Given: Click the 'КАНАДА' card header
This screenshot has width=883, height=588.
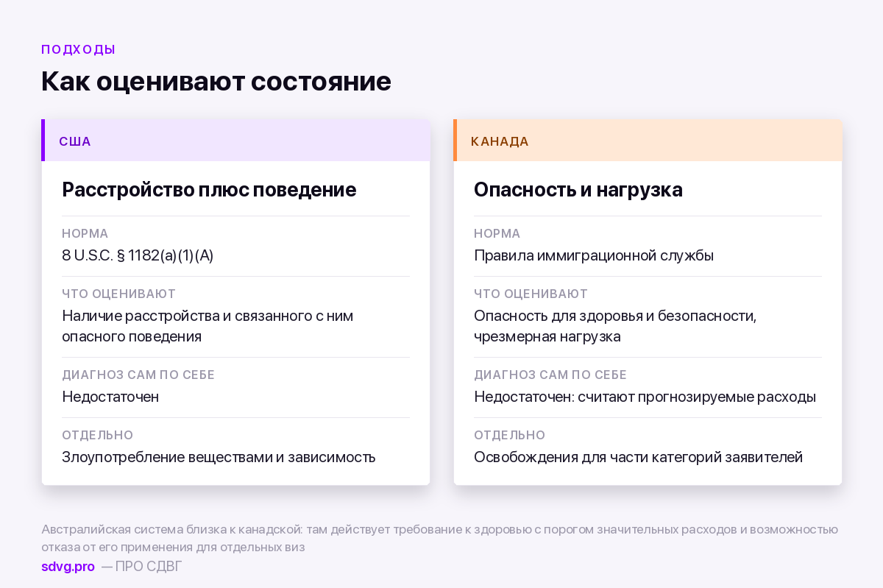Looking at the screenshot, I should (x=648, y=141).
